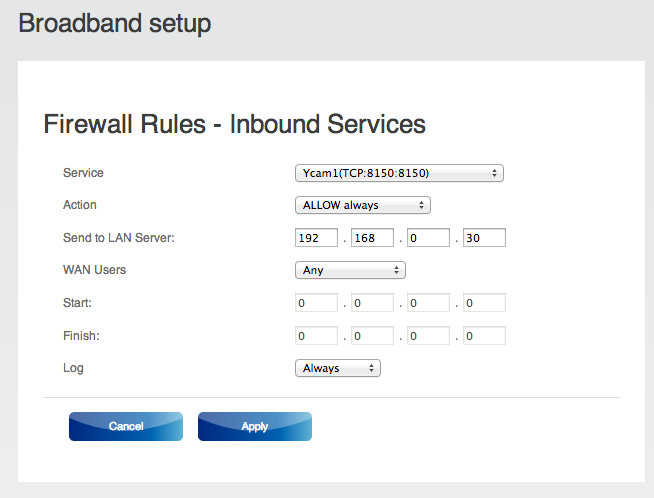Select the Start second octet field
This screenshot has width=654, height=498.
pyautogui.click(x=372, y=303)
